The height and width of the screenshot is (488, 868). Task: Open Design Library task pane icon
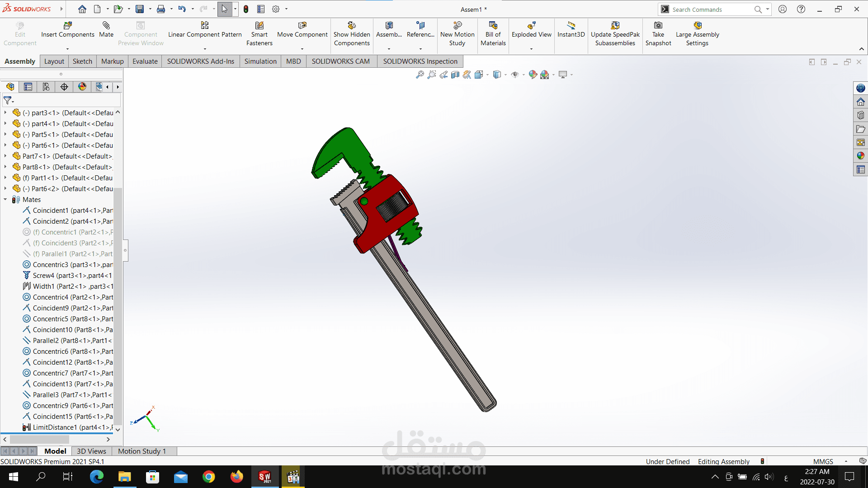click(860, 115)
